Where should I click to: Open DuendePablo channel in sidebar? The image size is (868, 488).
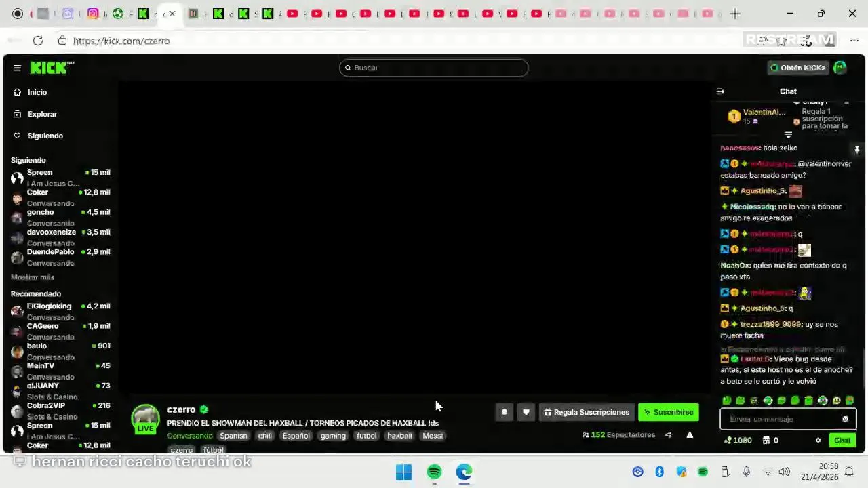(60, 257)
